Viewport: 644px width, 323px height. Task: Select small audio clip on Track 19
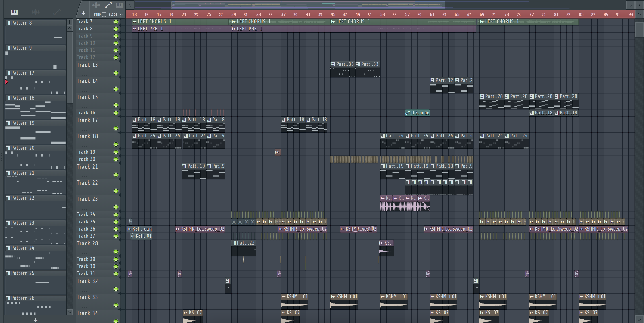(278, 152)
